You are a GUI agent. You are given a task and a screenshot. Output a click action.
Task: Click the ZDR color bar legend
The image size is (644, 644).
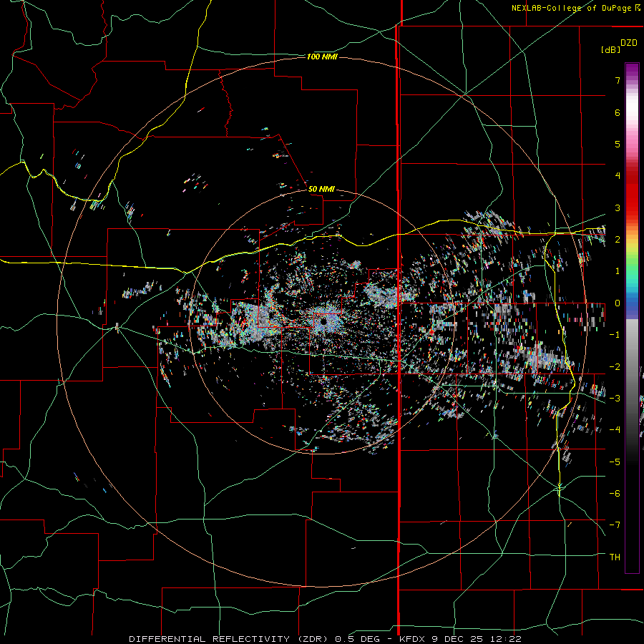[x=632, y=318]
